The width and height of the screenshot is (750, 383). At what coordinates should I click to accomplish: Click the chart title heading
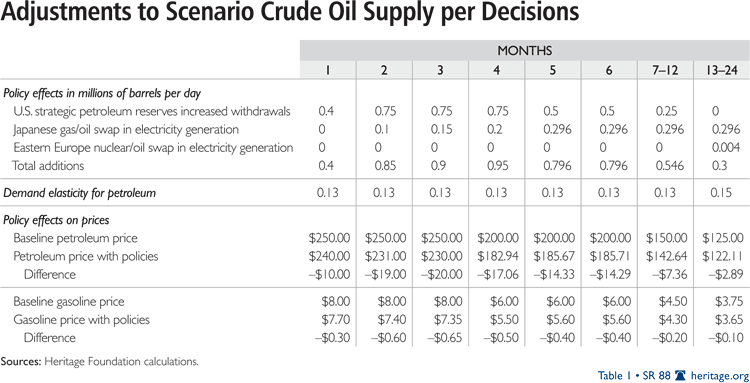pos(290,14)
